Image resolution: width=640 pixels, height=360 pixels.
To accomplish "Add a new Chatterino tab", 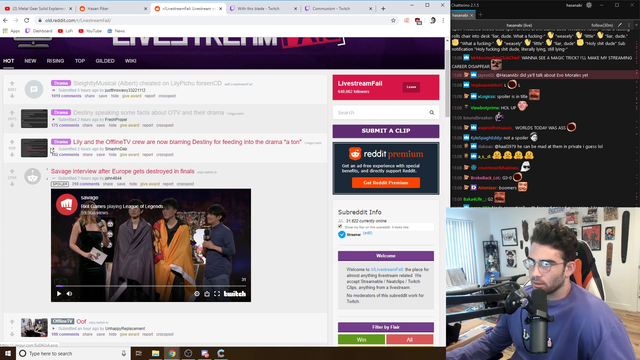I will [480, 15].
